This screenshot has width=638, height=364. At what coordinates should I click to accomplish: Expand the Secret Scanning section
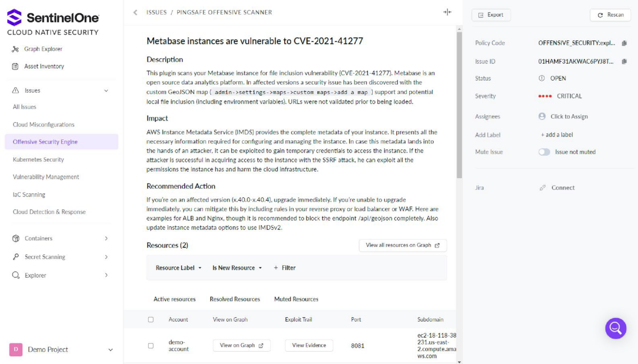click(x=106, y=257)
